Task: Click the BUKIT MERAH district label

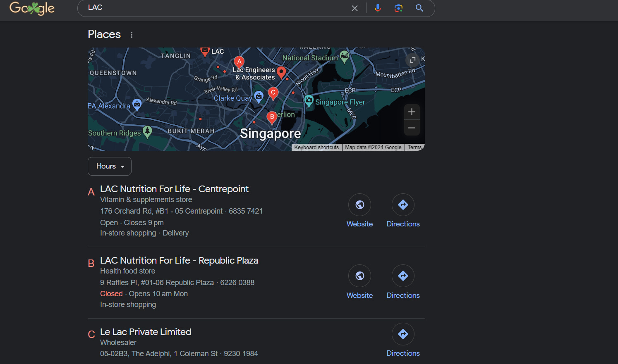Action: tap(191, 131)
